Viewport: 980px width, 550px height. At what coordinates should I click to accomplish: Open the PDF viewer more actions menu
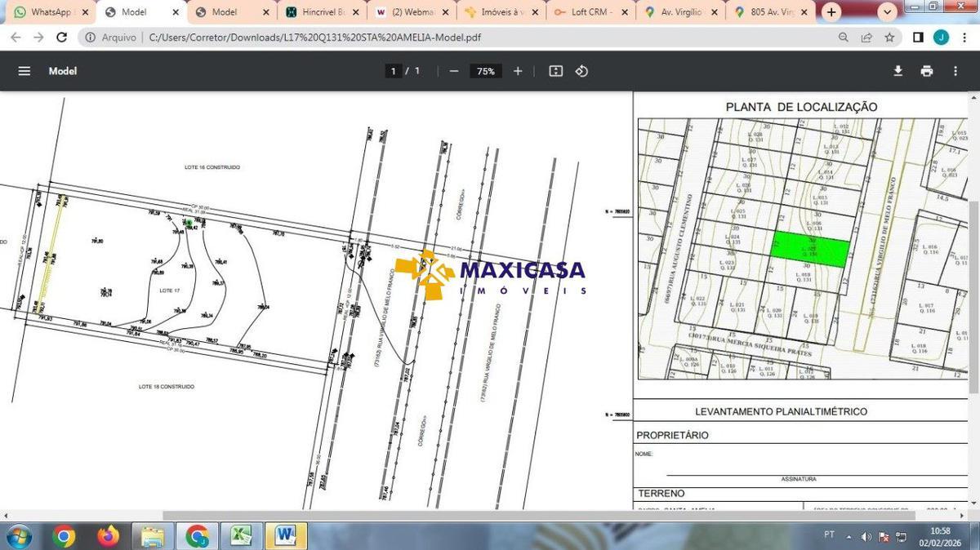click(955, 71)
